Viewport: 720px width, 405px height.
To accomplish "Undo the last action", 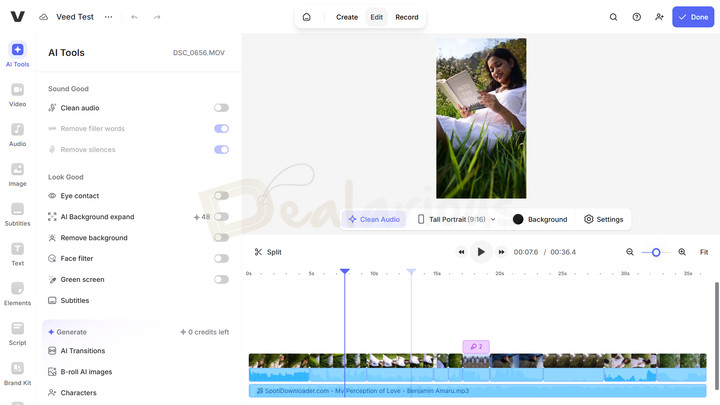I will pyautogui.click(x=134, y=17).
